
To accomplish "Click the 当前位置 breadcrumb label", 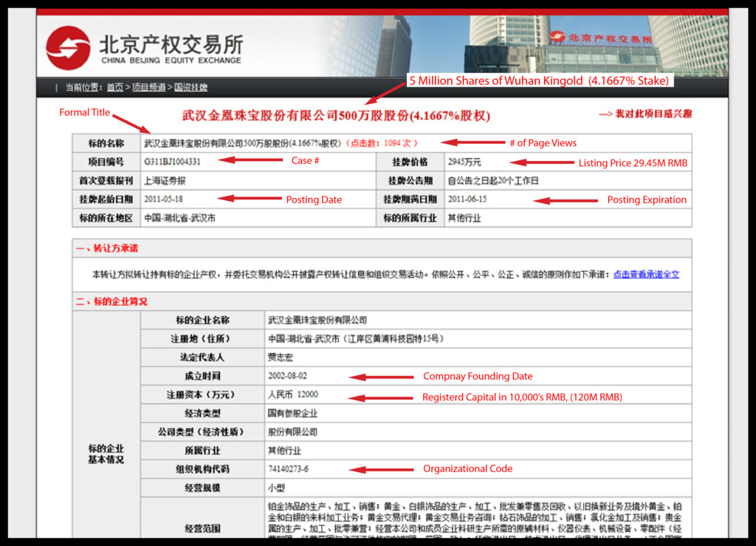I will 84,87.
